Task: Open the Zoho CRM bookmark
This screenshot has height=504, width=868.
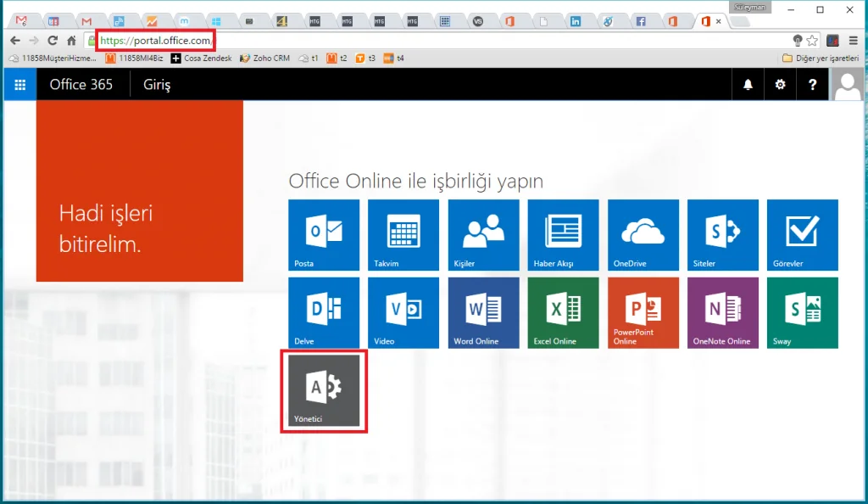Action: click(x=264, y=59)
